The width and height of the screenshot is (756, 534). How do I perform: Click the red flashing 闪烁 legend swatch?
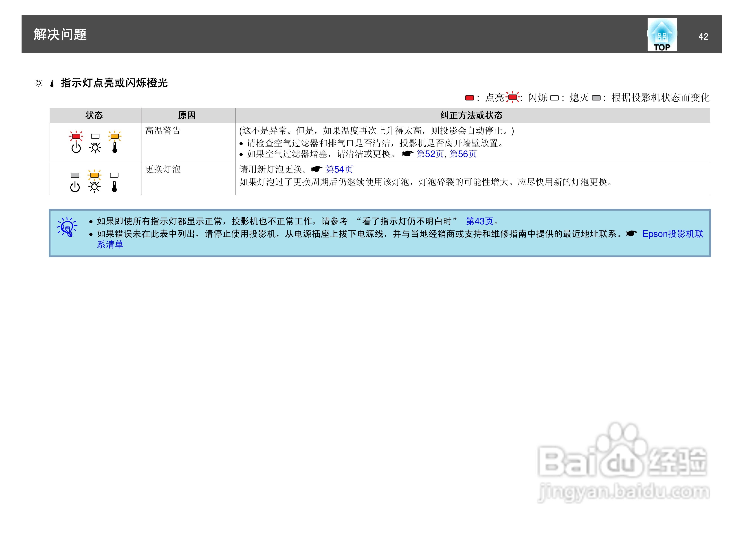[x=513, y=97]
